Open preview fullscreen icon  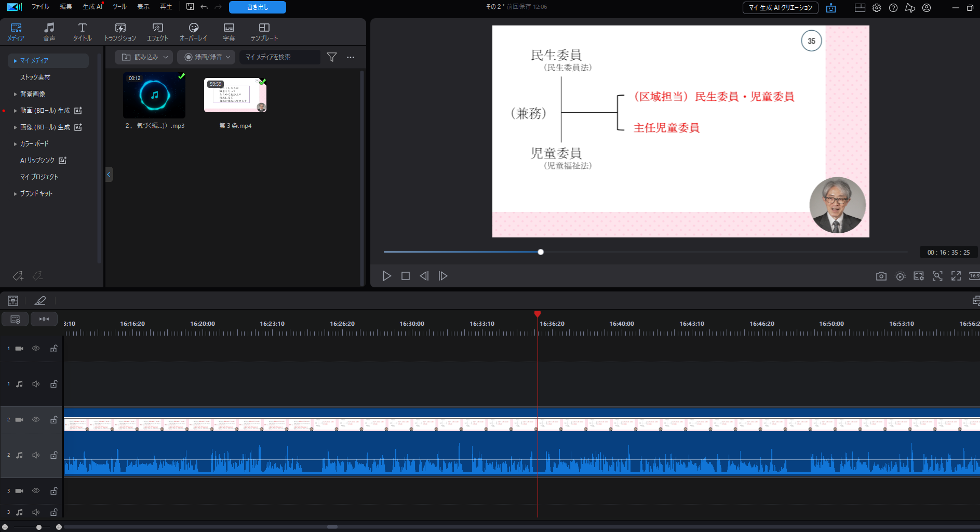[x=956, y=276]
